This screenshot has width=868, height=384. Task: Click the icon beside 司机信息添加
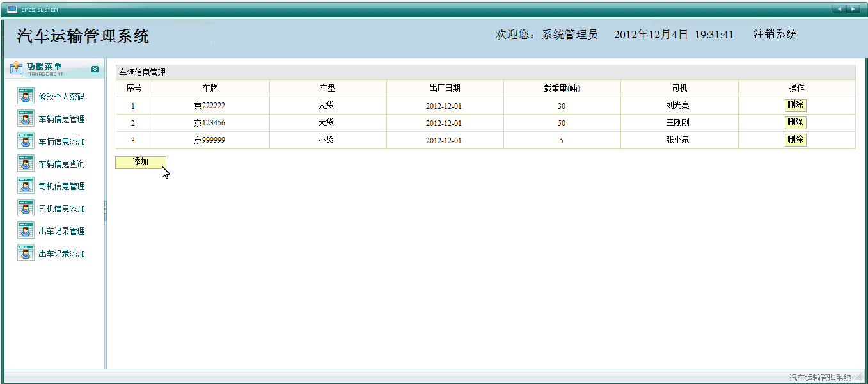pos(26,209)
